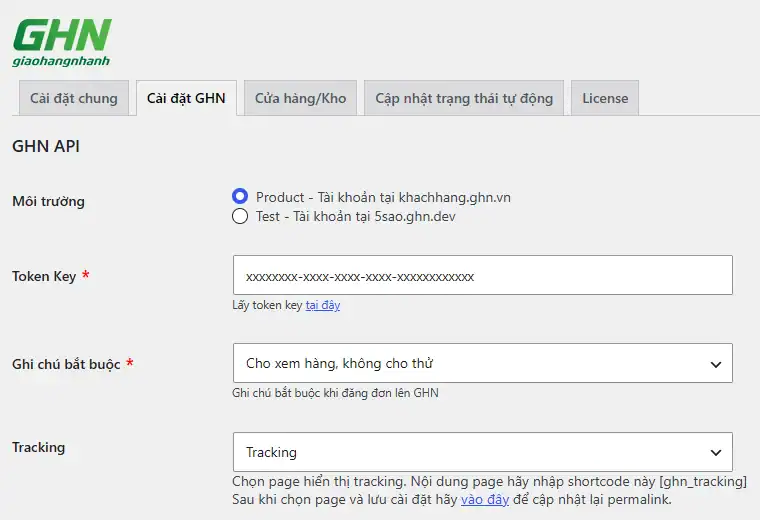The width and height of the screenshot is (760, 520).
Task: Follow the 'tại đây' token key link
Action: click(323, 305)
